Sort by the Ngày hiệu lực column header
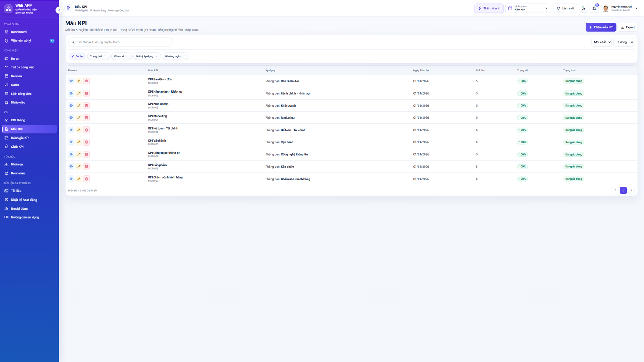 [421, 70]
